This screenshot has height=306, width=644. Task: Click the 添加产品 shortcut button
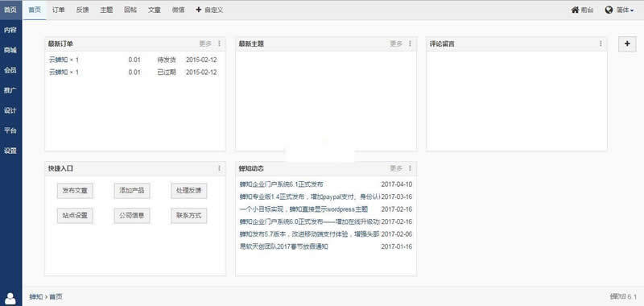click(x=132, y=191)
